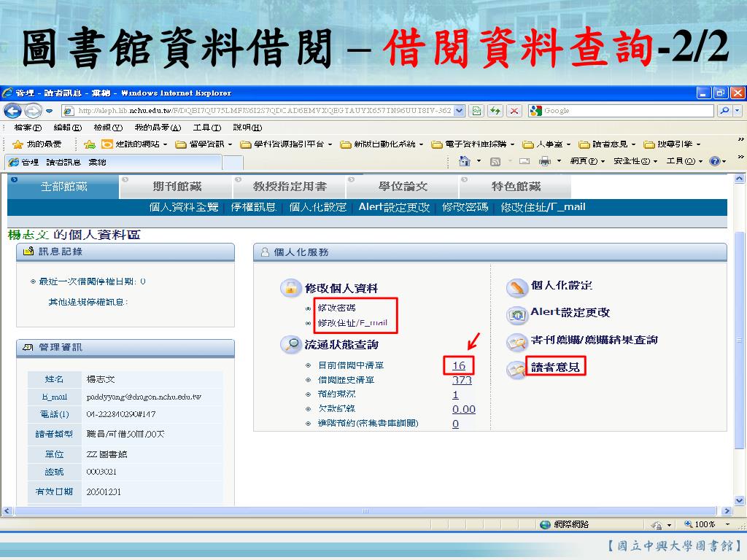Switch to the 特色館藏 tab

[x=516, y=187]
